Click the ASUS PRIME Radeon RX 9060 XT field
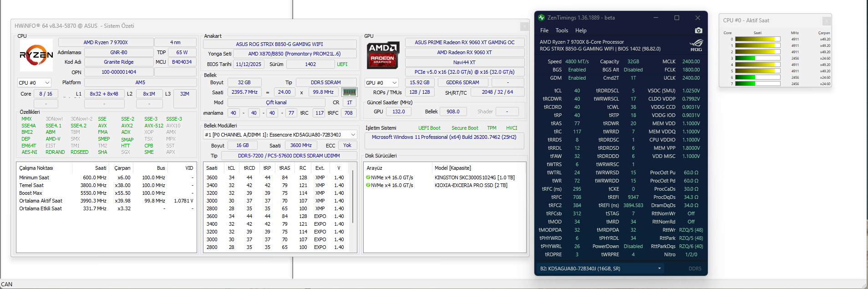 point(465,42)
